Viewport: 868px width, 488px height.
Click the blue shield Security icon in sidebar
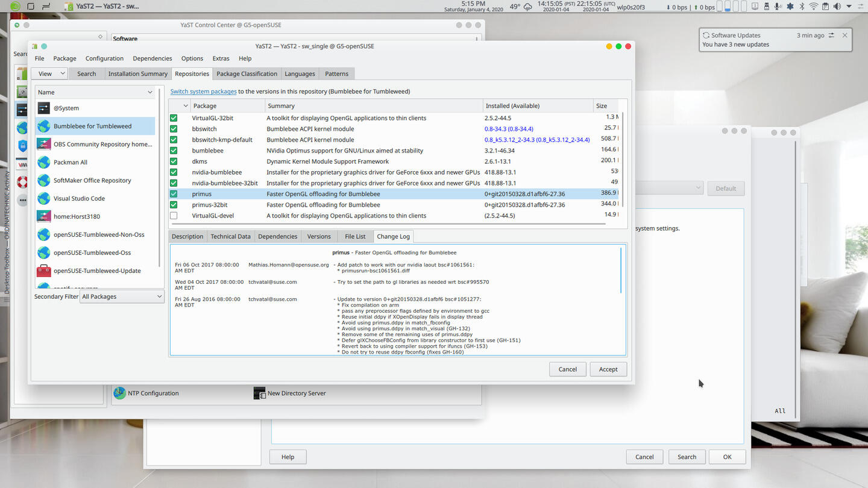pos(22,145)
